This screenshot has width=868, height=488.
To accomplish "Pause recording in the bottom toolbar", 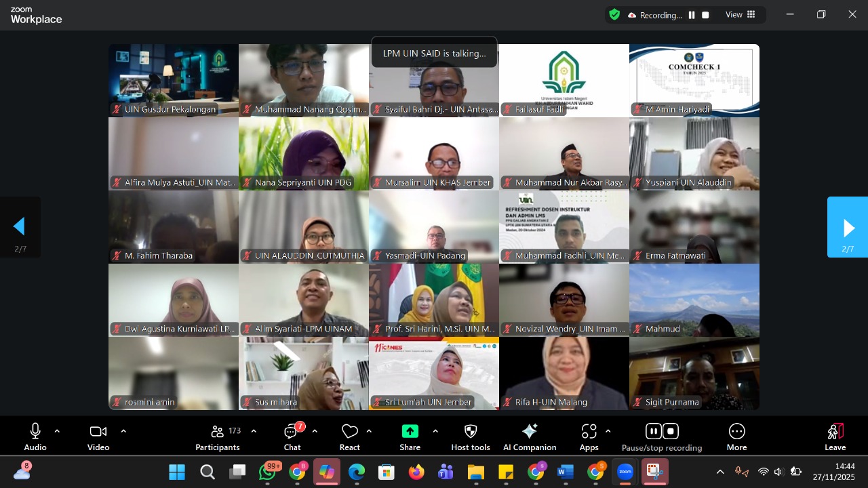I will [653, 431].
